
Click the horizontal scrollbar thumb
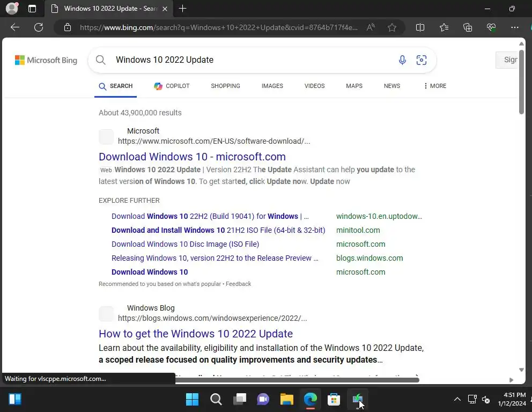coord(297,380)
